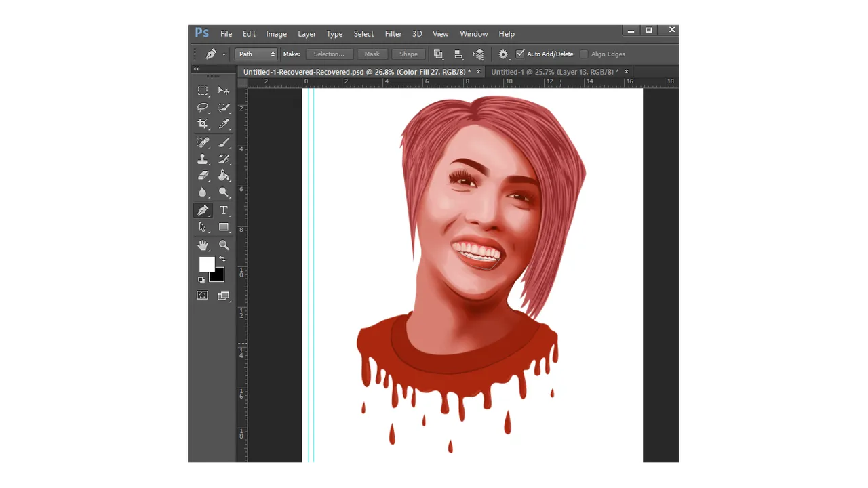Open the Filter menu
The width and height of the screenshot is (868, 488).
click(393, 34)
